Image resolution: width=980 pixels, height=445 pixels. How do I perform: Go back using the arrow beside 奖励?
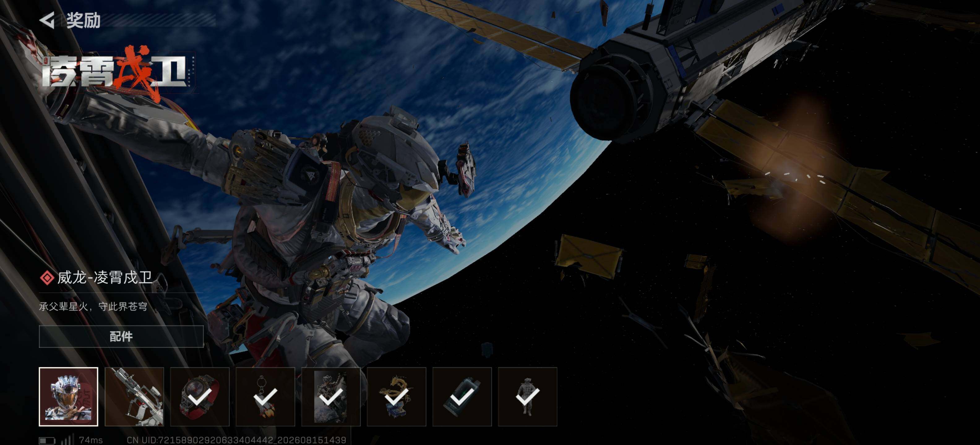pos(48,20)
